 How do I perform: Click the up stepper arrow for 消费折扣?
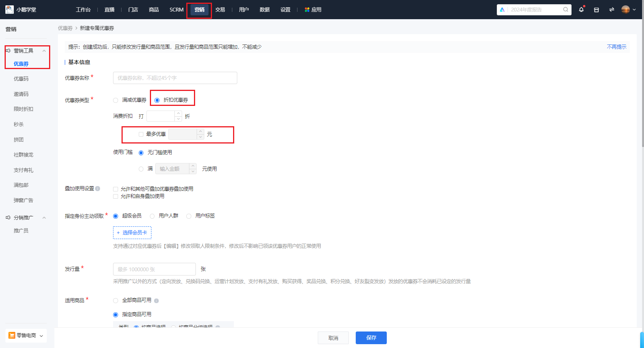(179, 113)
